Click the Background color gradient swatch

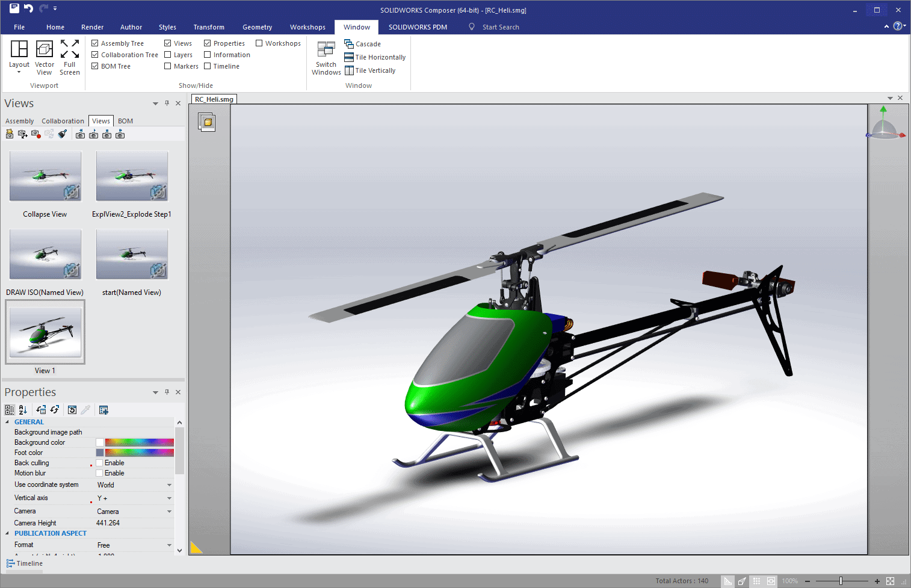click(139, 442)
